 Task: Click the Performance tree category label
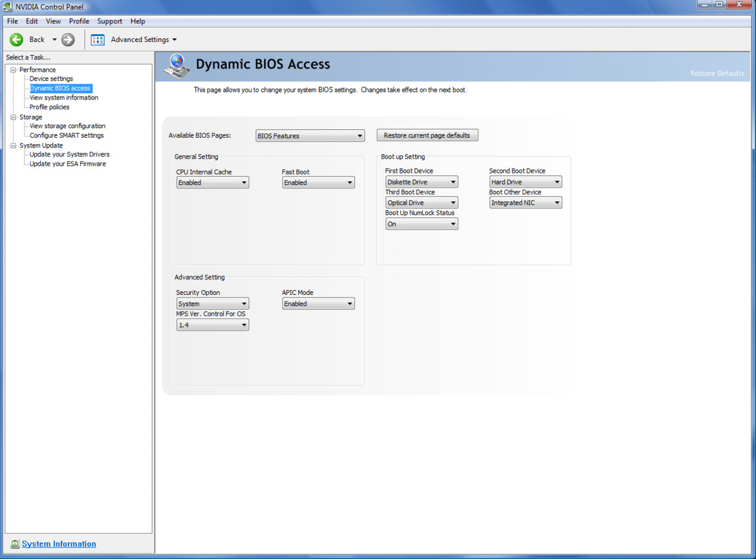click(x=38, y=70)
